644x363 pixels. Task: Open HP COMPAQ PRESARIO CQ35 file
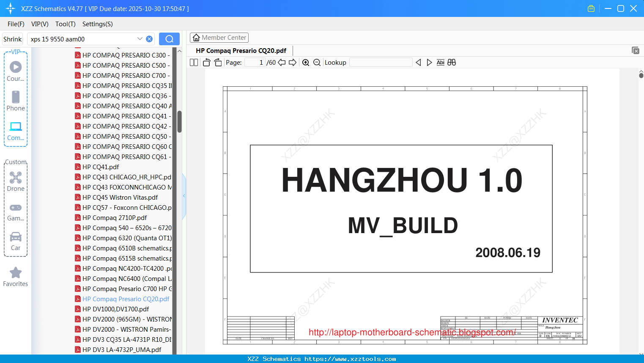123,85
